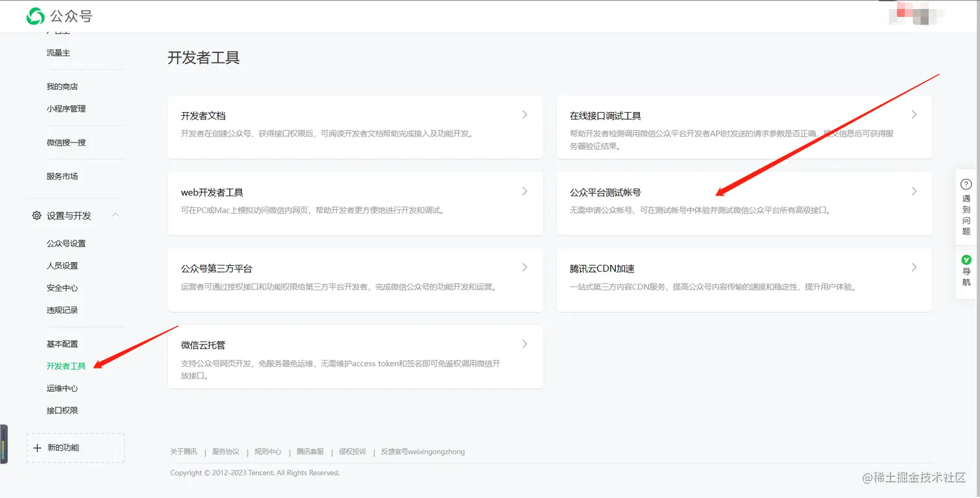The width and height of the screenshot is (980, 498).
Task: Click the plus icon in 新的功能
Action: point(37,447)
